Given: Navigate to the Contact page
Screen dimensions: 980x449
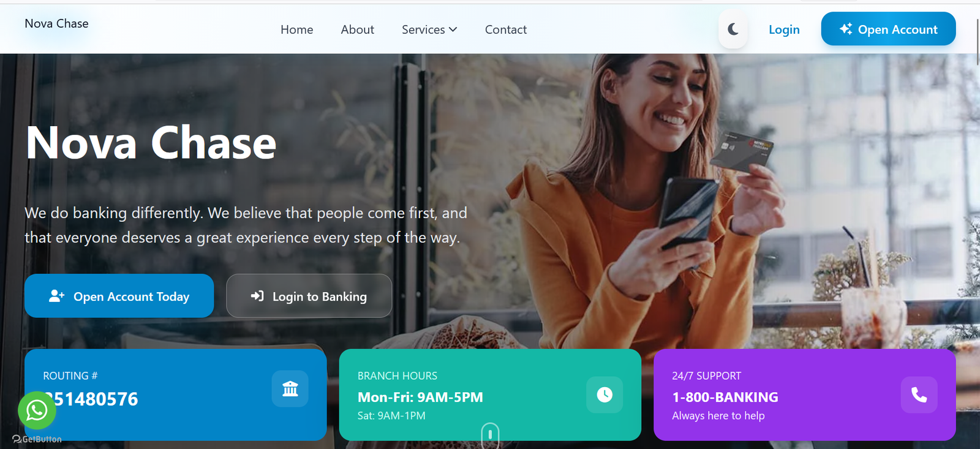Looking at the screenshot, I should (505, 29).
